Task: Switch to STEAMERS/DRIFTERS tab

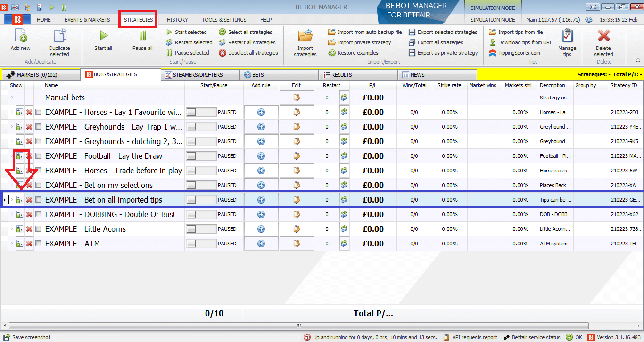Action: point(200,74)
